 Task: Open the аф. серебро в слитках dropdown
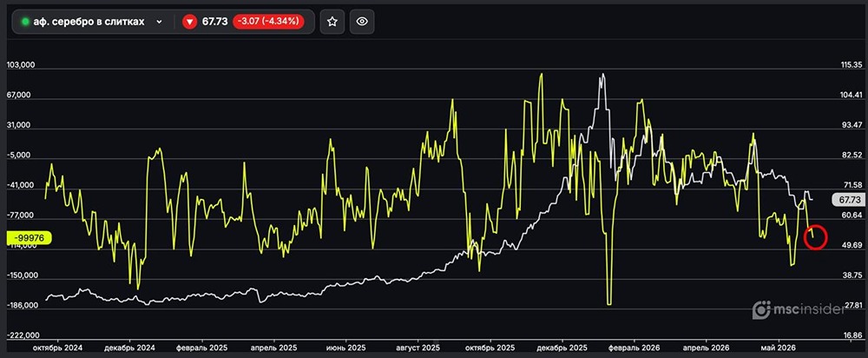coord(92,22)
